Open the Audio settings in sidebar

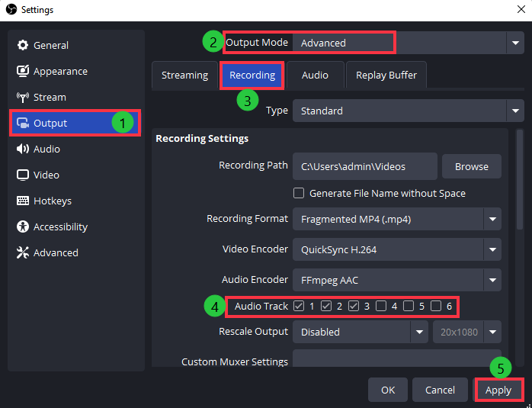point(75,149)
